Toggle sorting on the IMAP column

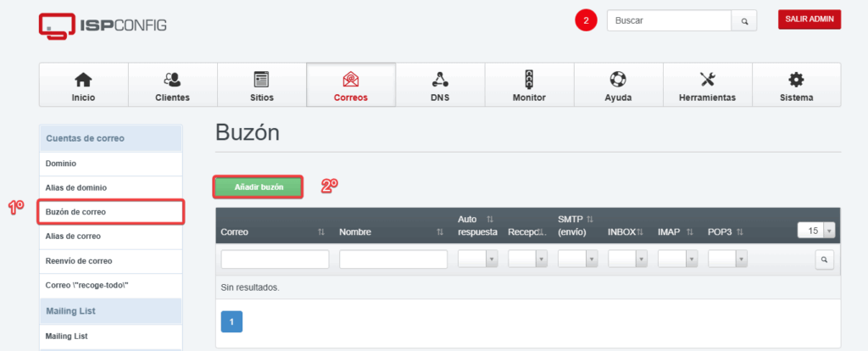[x=690, y=232]
